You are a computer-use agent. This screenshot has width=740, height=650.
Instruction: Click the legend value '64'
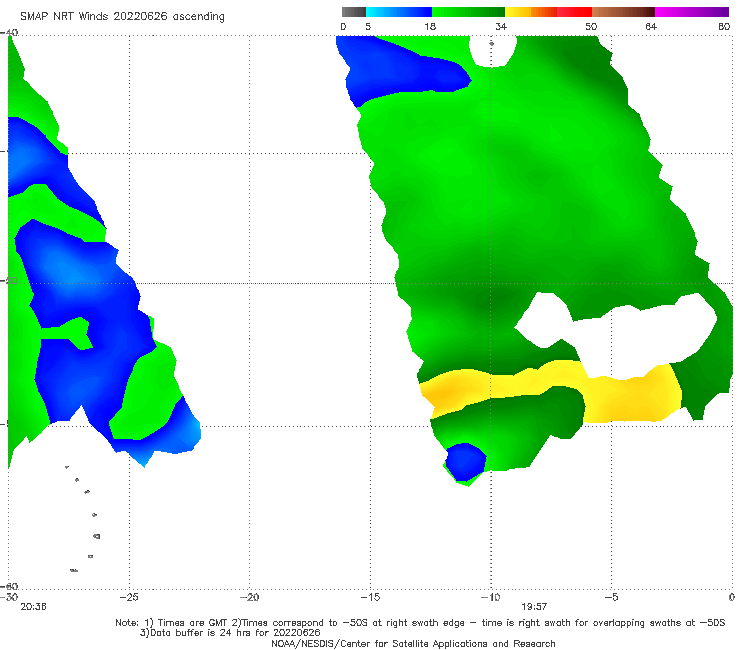coord(651,26)
